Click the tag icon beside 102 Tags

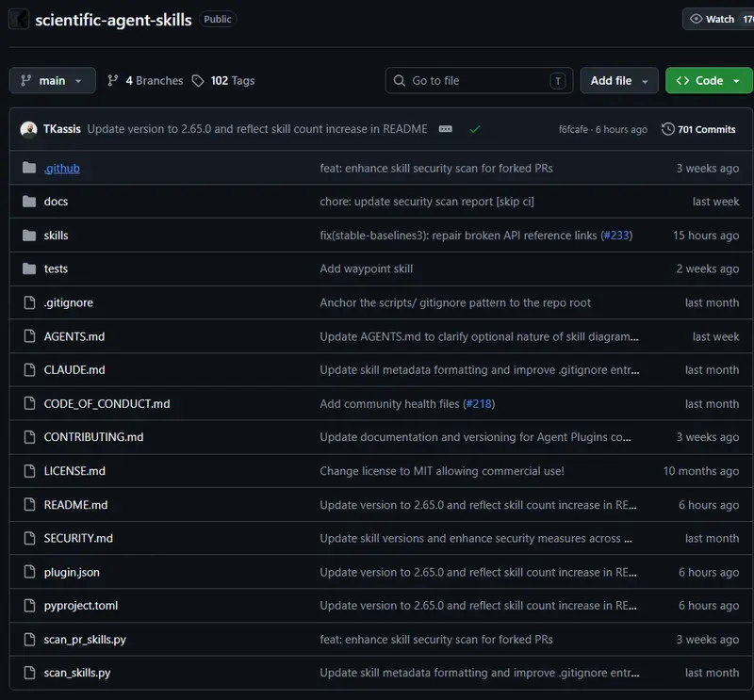tap(198, 80)
